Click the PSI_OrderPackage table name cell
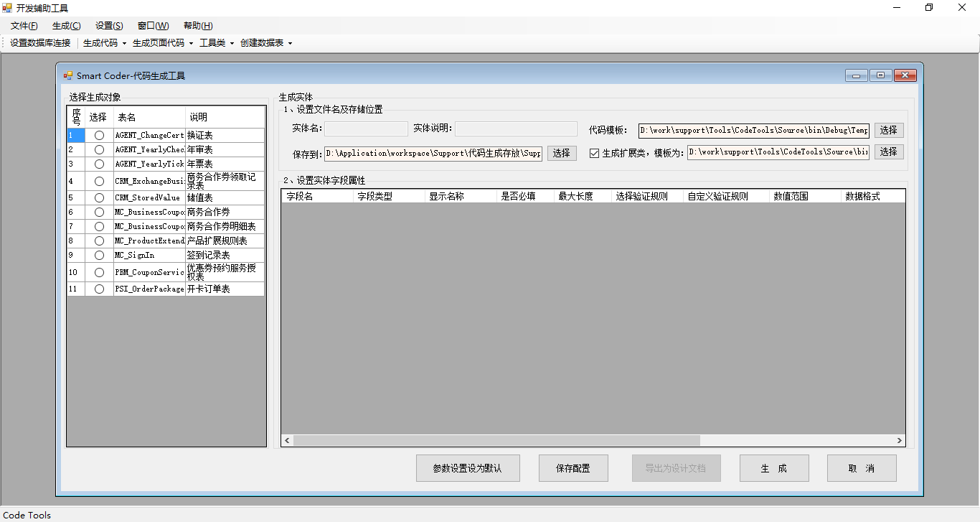This screenshot has width=980, height=522. pyautogui.click(x=149, y=289)
